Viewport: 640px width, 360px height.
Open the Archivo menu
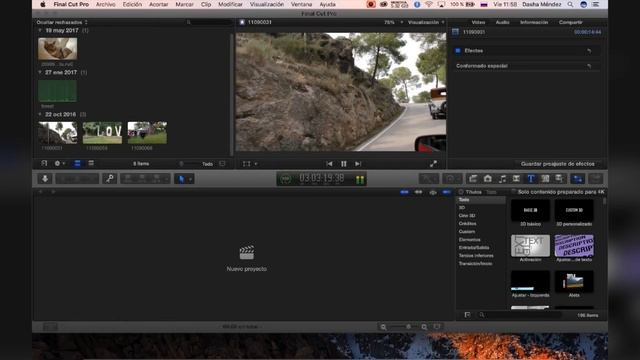(105, 4)
